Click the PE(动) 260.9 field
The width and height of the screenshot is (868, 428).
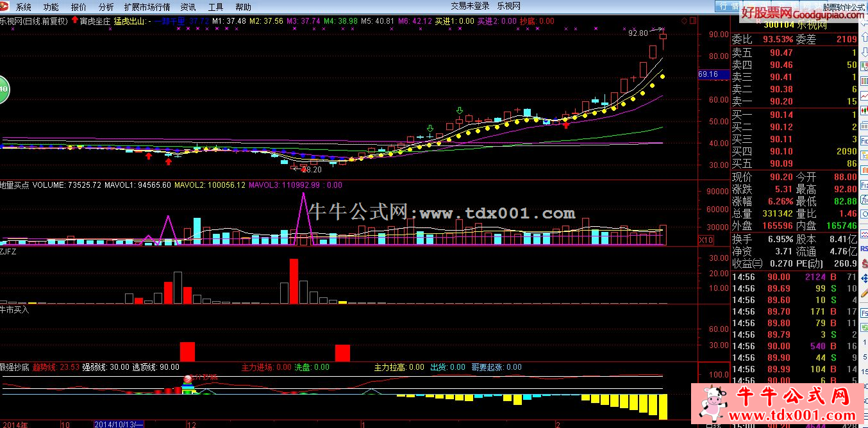pos(826,263)
